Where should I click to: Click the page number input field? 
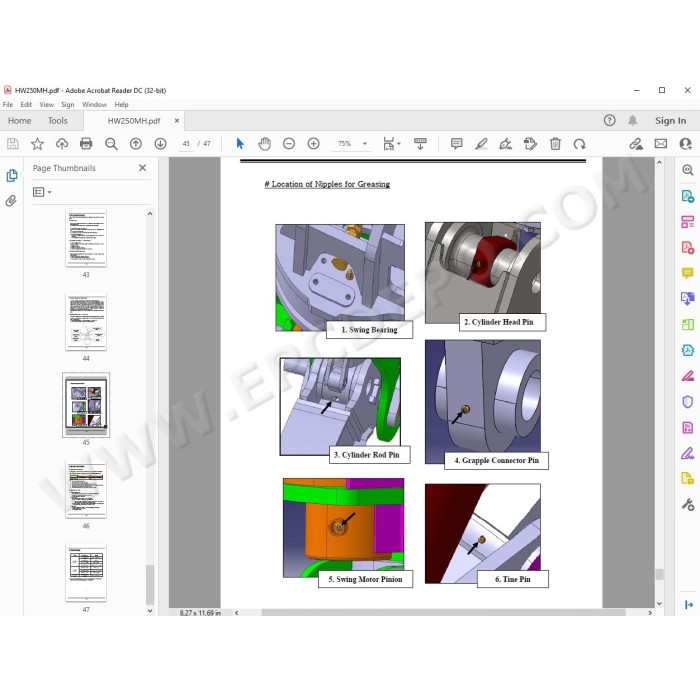pyautogui.click(x=186, y=144)
